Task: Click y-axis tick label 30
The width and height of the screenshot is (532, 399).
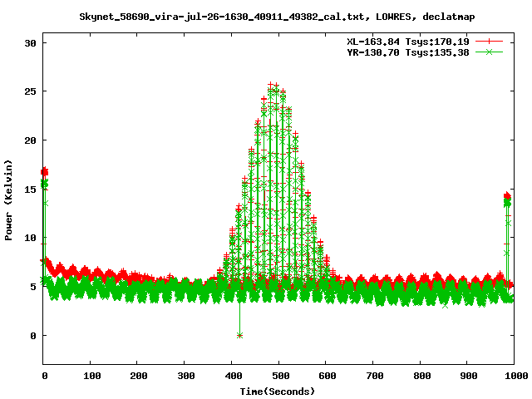Action: tap(30, 43)
